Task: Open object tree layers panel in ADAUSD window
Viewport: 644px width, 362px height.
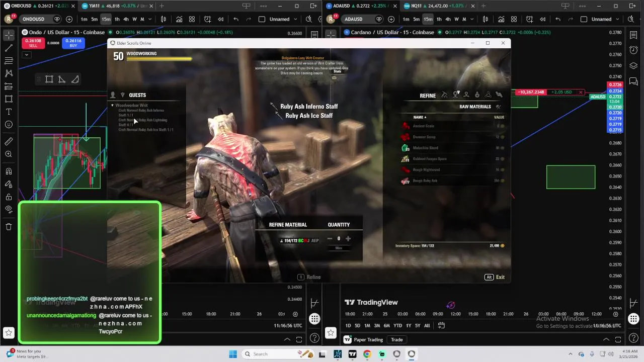Action: (x=633, y=66)
